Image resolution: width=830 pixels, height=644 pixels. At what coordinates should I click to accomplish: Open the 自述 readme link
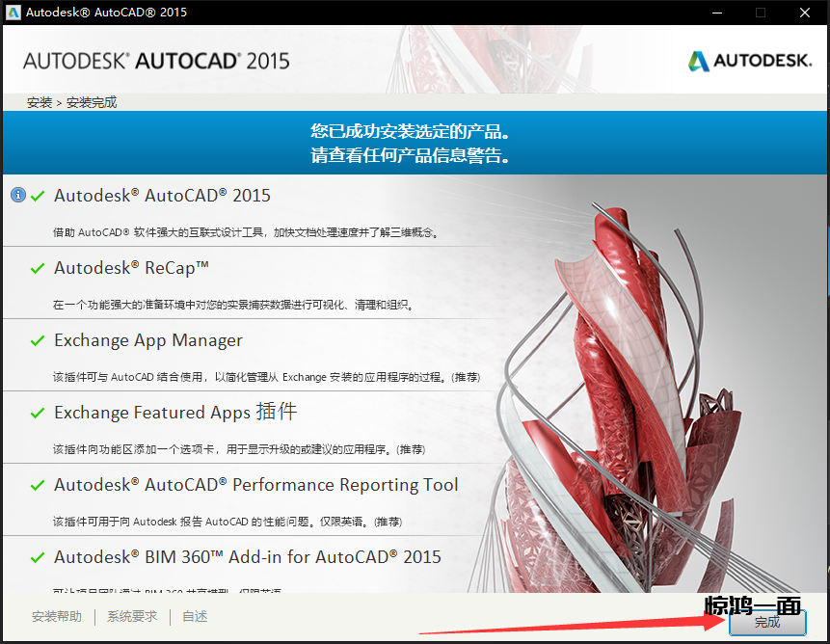click(x=195, y=617)
